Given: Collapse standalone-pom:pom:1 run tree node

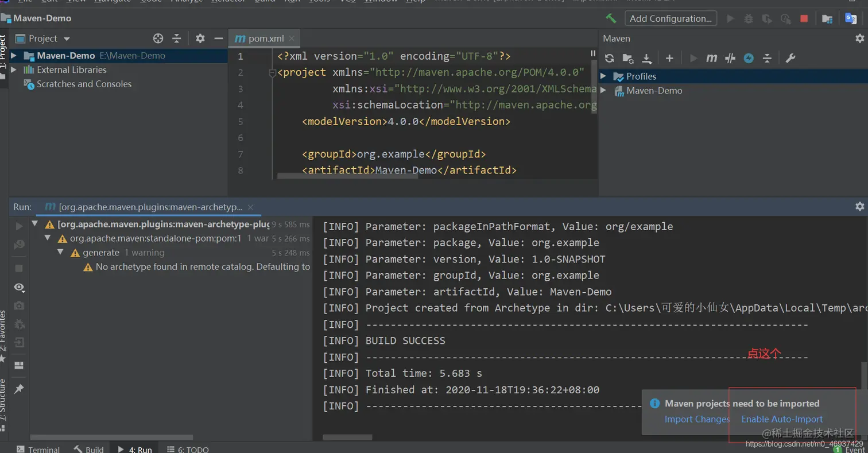Looking at the screenshot, I should tap(48, 238).
